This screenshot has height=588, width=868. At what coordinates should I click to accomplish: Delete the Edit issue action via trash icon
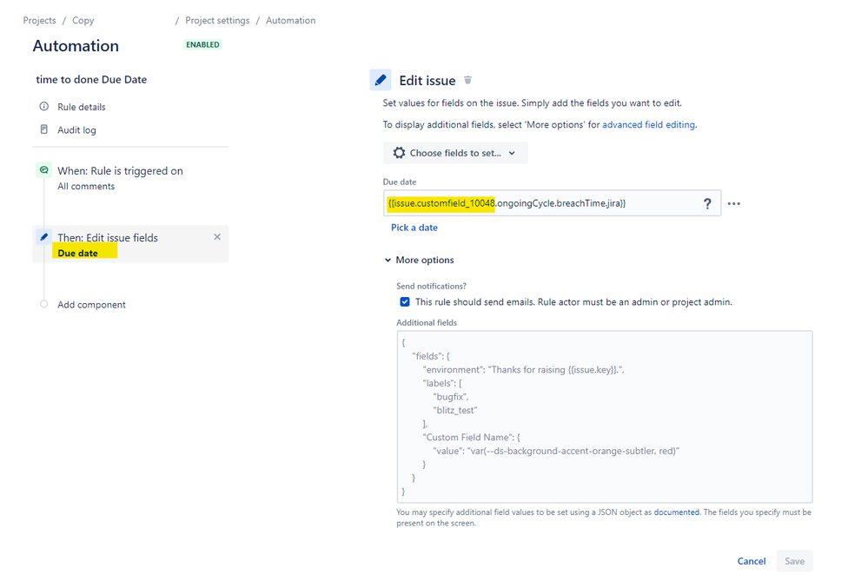(x=467, y=80)
